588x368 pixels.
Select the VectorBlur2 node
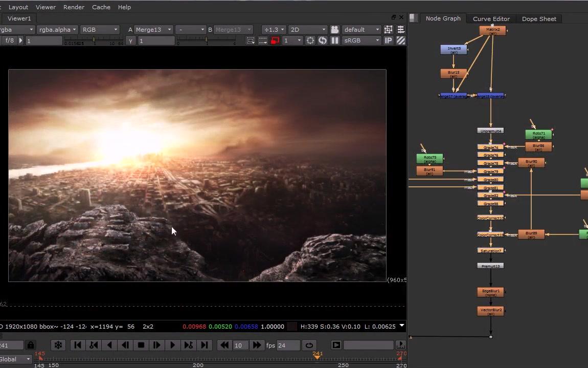490,311
